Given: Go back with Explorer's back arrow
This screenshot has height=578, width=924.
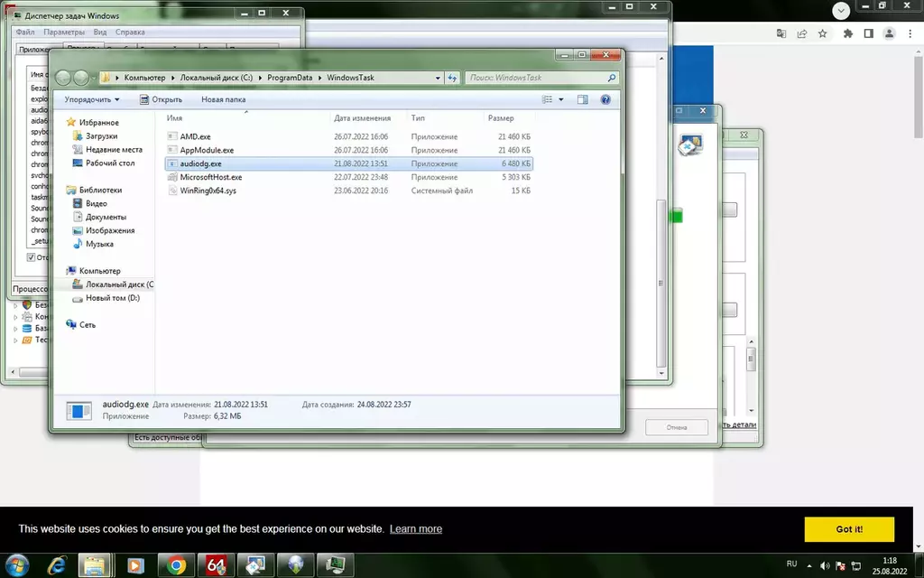Looking at the screenshot, I should click(63, 78).
